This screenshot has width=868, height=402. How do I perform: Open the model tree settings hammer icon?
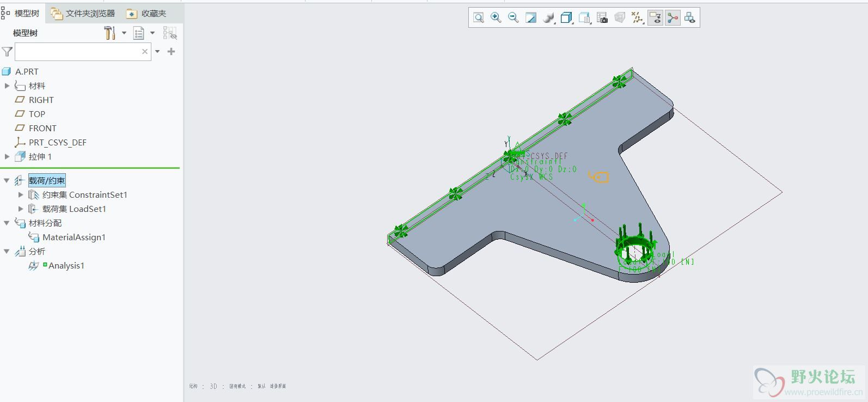coord(109,33)
